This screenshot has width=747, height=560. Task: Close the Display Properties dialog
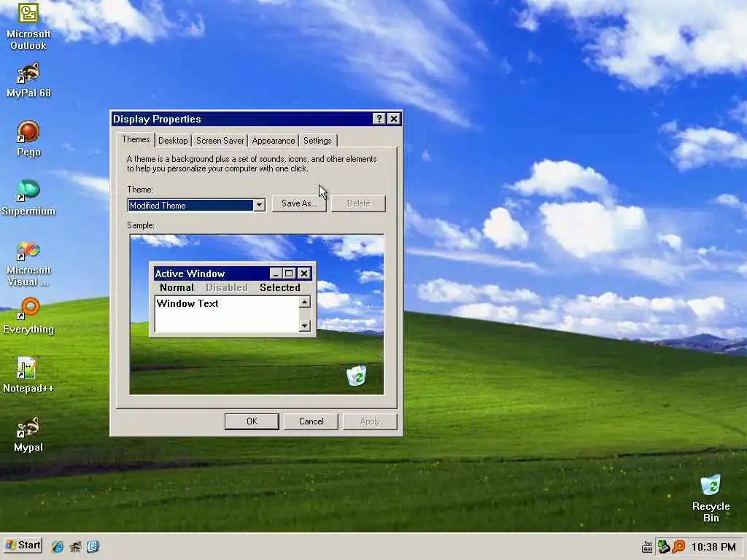393,119
